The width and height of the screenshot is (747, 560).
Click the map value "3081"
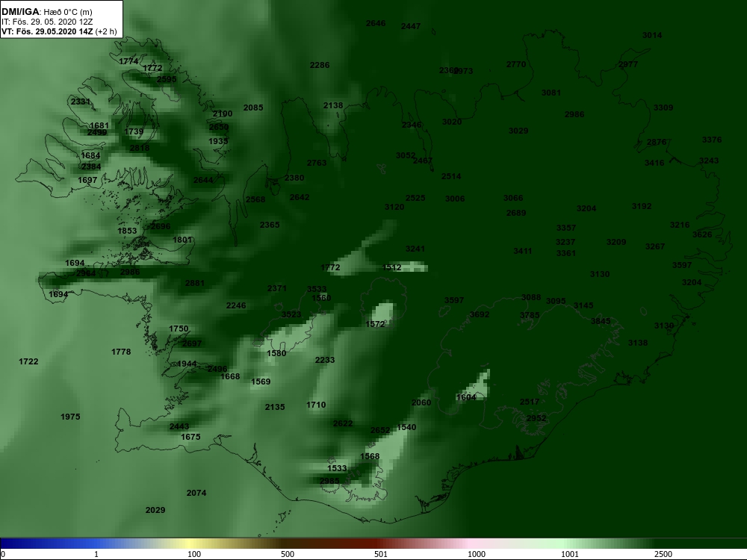click(x=551, y=93)
